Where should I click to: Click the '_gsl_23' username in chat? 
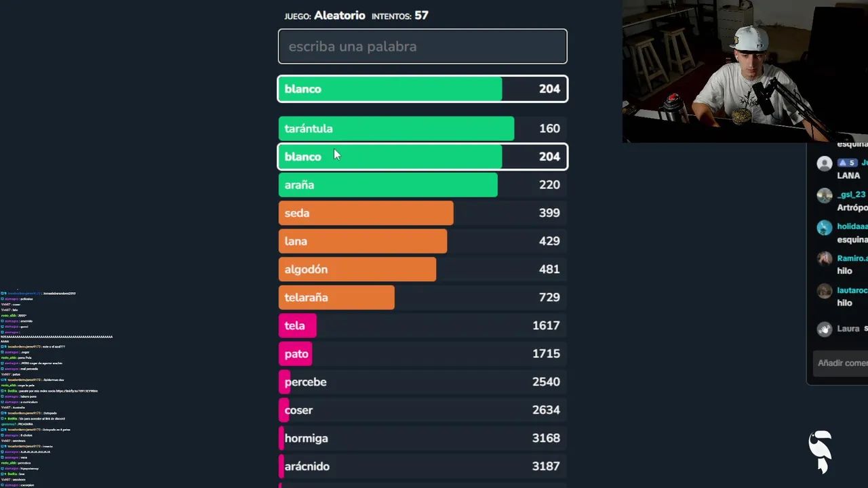(851, 195)
